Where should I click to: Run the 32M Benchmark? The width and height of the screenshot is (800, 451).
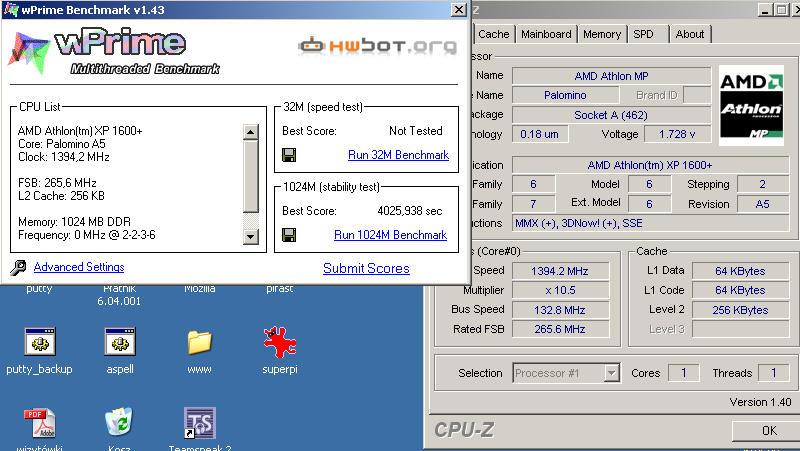point(398,155)
